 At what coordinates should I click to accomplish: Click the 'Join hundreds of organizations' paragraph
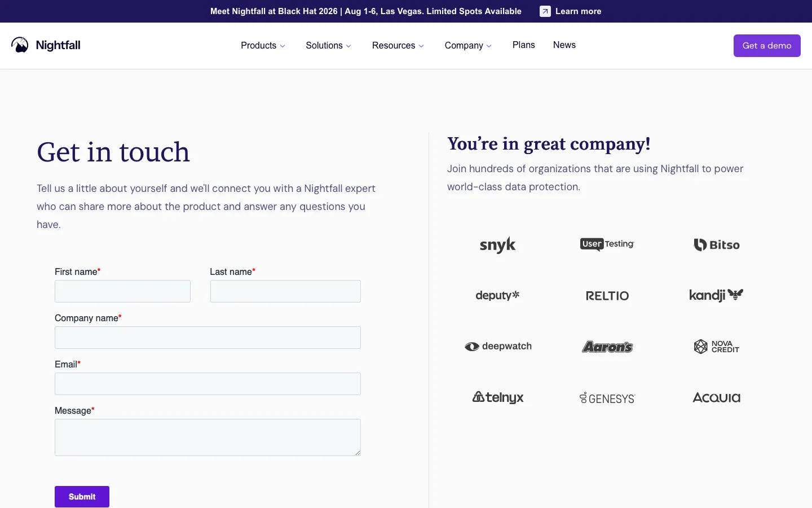point(595,178)
